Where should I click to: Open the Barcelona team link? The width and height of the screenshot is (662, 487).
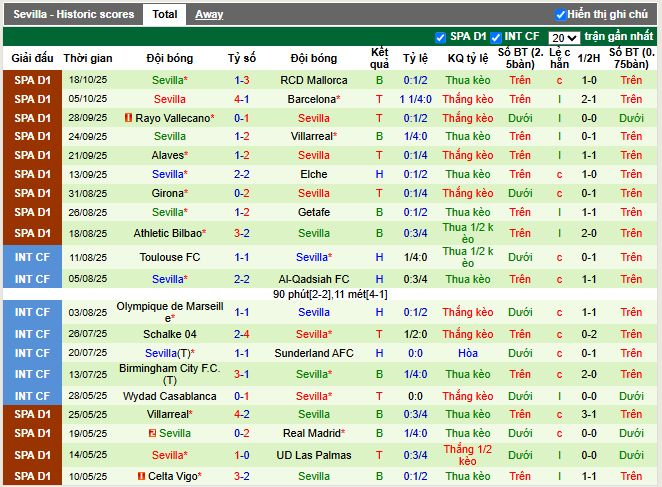click(x=311, y=99)
